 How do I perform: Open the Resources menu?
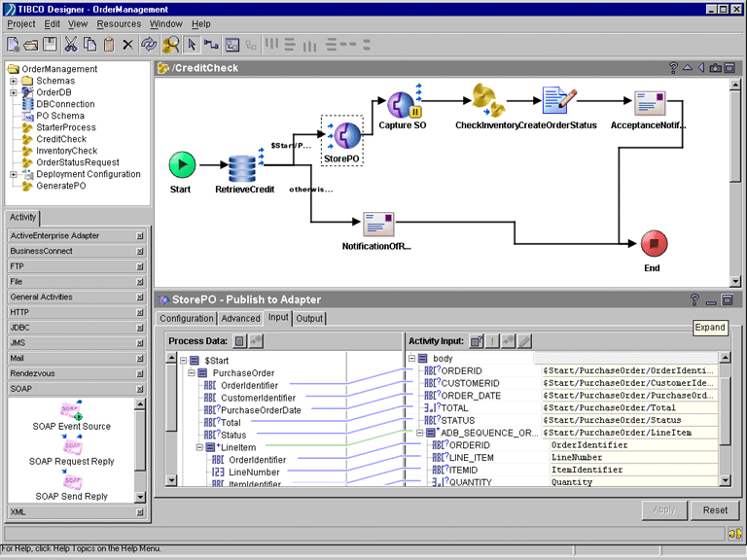point(119,23)
